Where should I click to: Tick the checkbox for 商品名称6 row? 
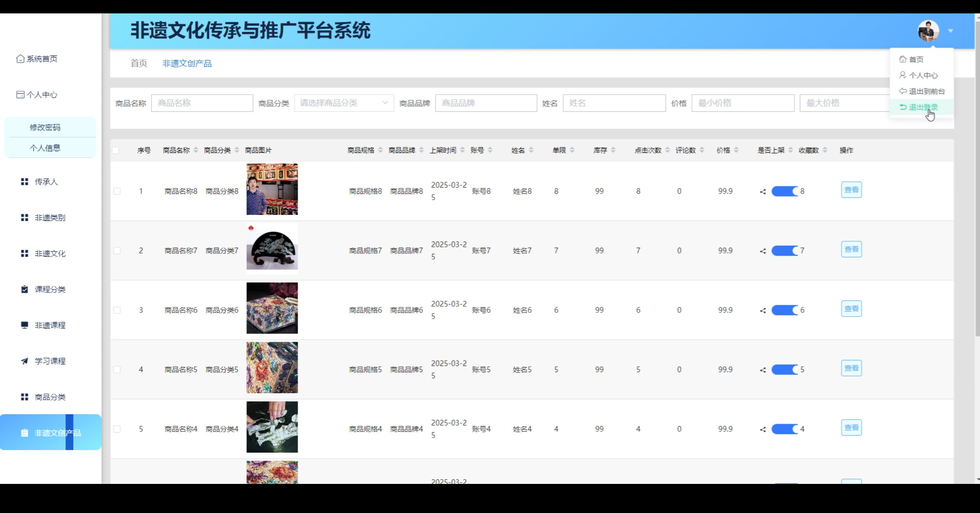point(117,310)
